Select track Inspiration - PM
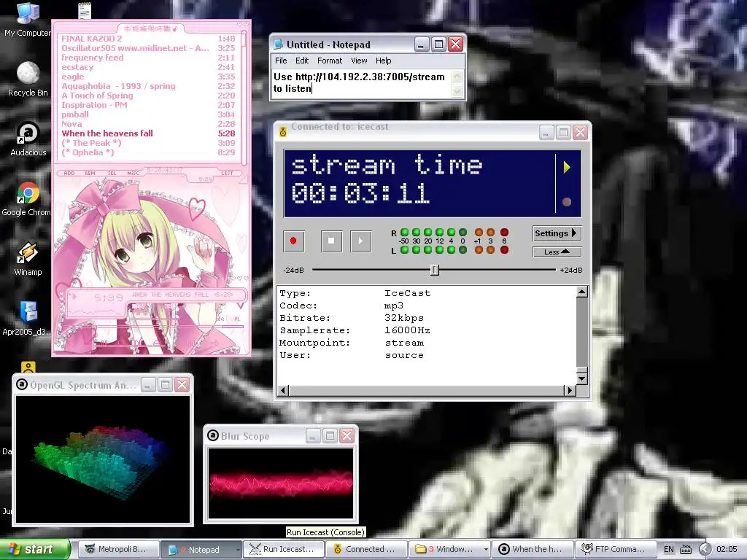The image size is (747, 560). (x=148, y=105)
